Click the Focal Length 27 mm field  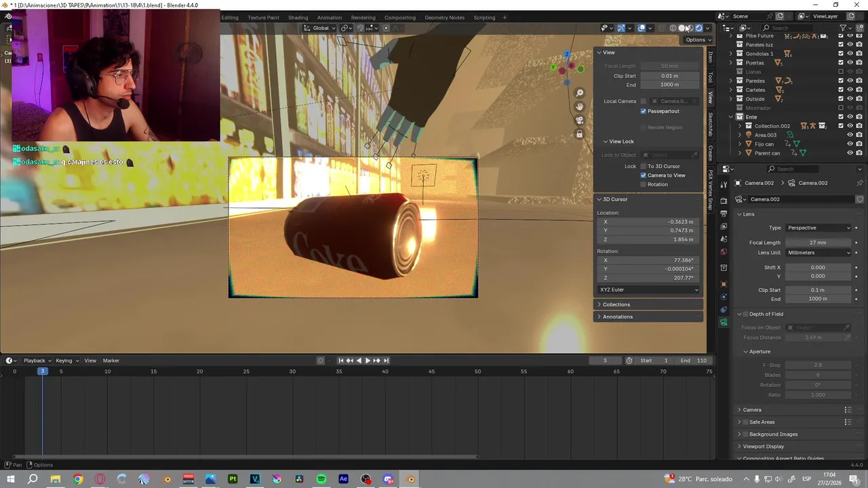click(x=818, y=243)
